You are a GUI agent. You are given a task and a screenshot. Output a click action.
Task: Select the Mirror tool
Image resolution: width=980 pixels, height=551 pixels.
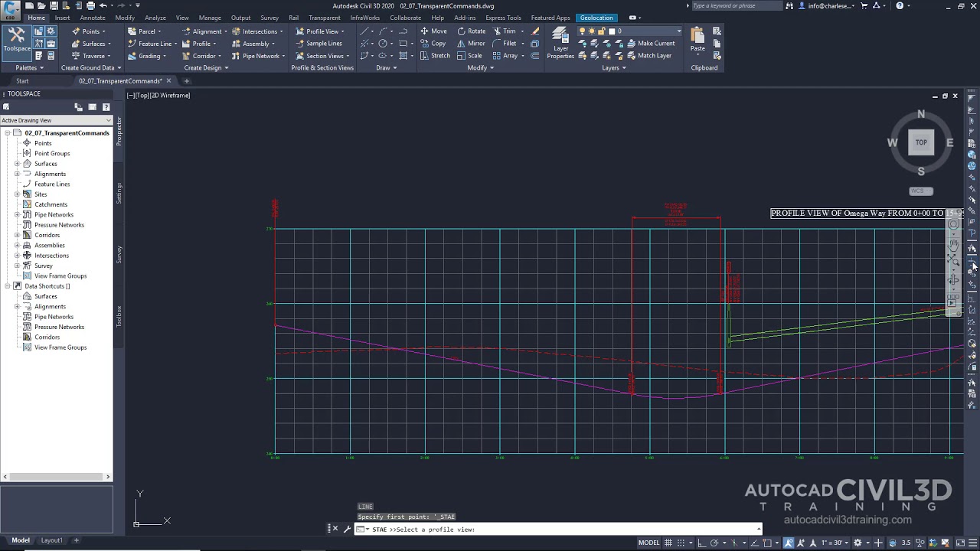coord(472,44)
